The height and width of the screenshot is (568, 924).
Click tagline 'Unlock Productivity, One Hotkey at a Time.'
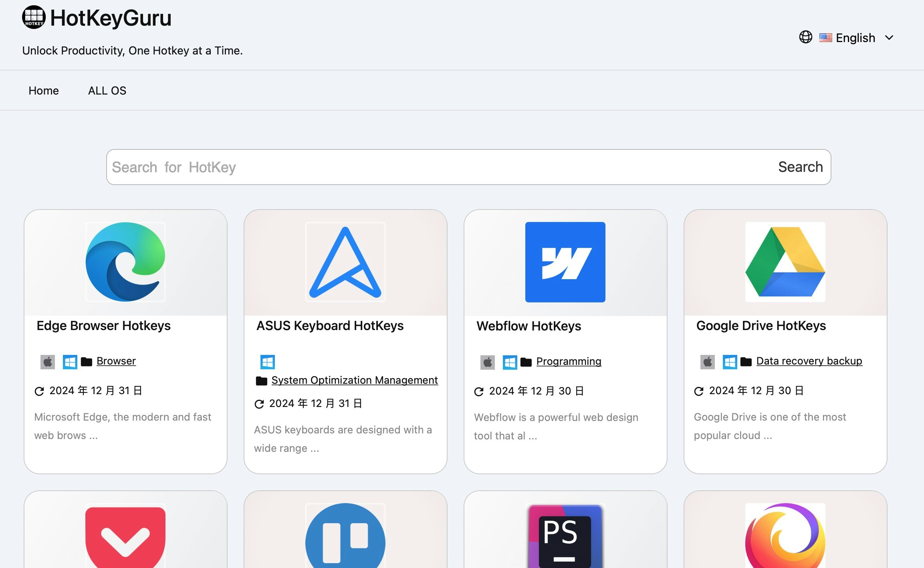[133, 50]
